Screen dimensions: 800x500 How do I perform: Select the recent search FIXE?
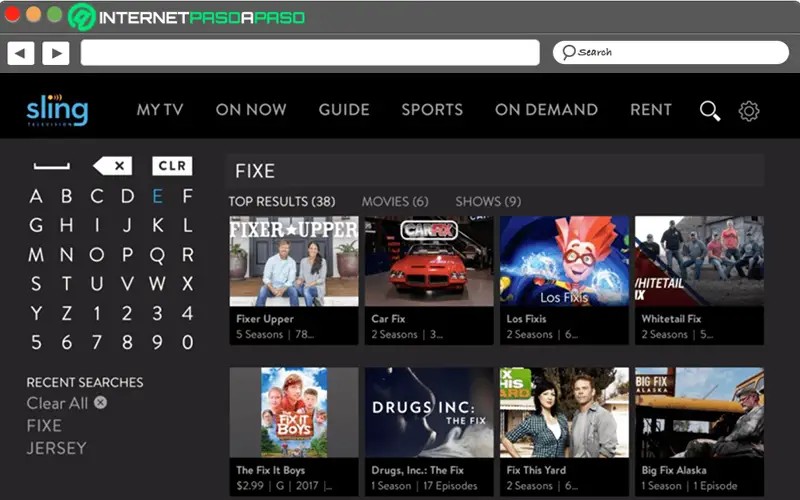tap(44, 426)
